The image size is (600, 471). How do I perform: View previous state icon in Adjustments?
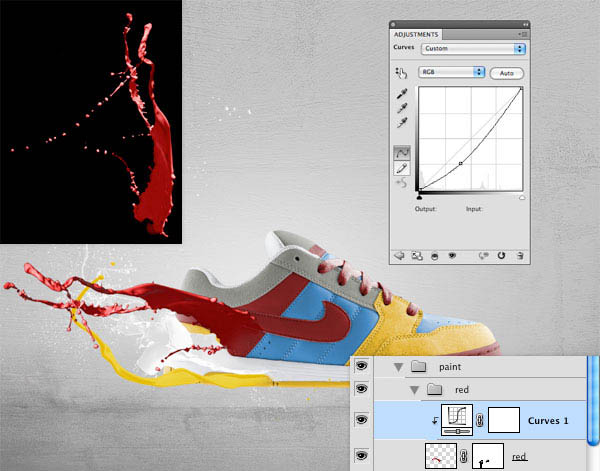[x=484, y=256]
